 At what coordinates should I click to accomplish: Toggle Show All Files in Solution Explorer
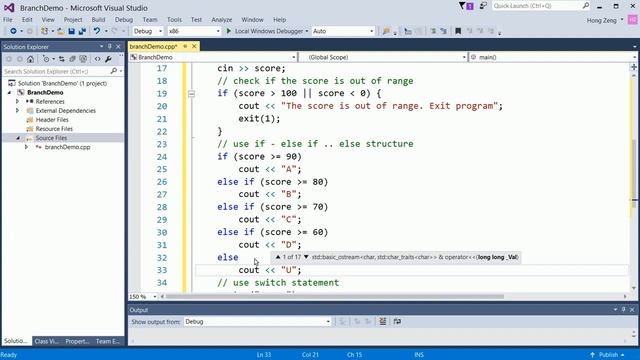[83, 59]
